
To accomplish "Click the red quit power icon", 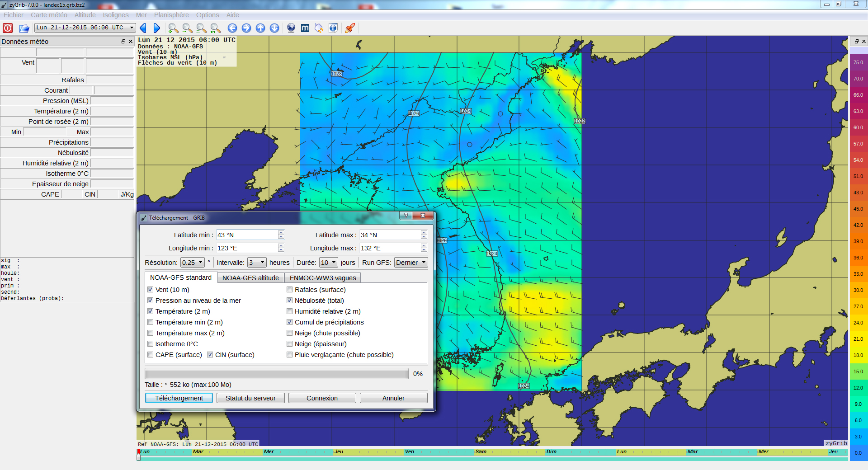I will coord(8,28).
